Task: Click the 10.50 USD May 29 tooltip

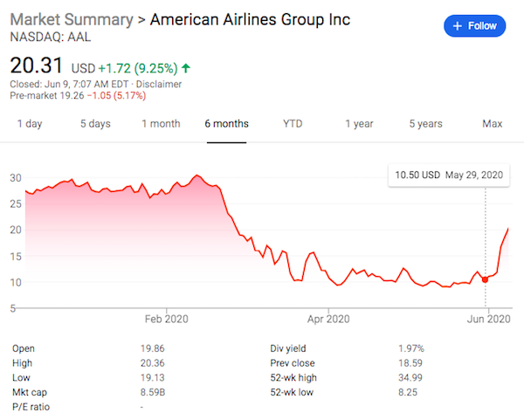Action: pos(449,176)
